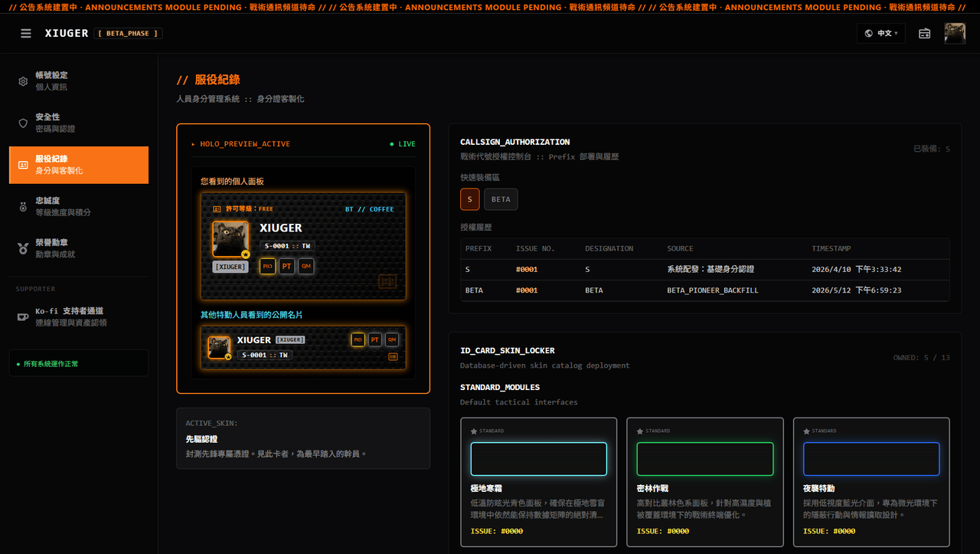Image resolution: width=980 pixels, height=554 pixels.
Task: Click the [XIUGER] tag under the avatar
Action: click(x=230, y=267)
